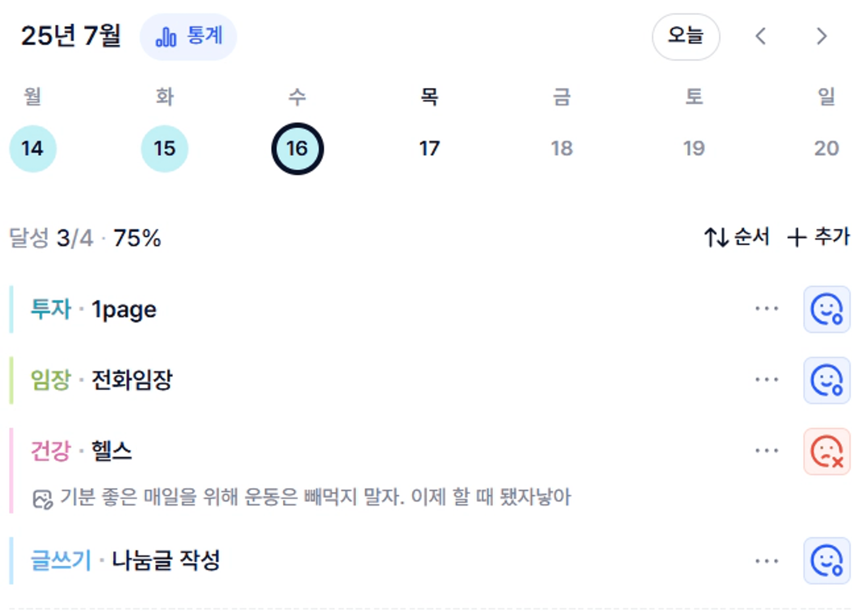Viewport: 852px width, 616px height.
Task: Go to next week with right chevron
Action: point(822,37)
